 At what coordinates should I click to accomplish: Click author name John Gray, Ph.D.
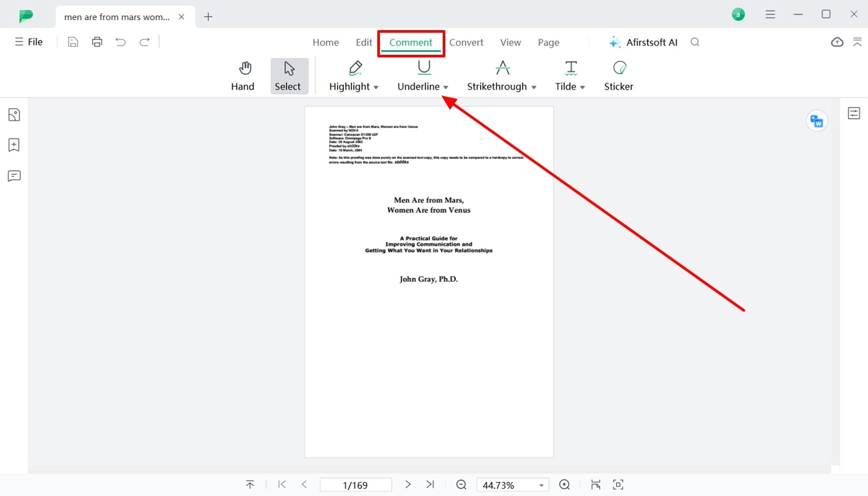click(429, 279)
